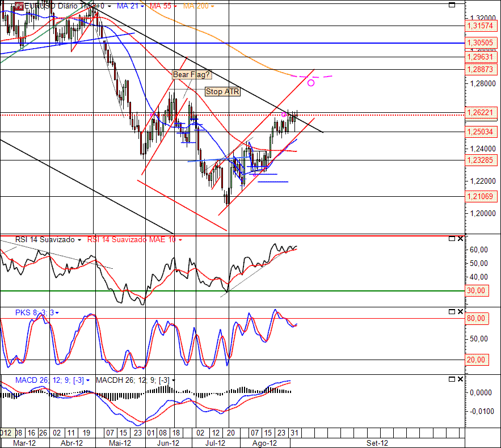
Task: Open the EURUSD Diario symbol dropdown
Action: 110,6
